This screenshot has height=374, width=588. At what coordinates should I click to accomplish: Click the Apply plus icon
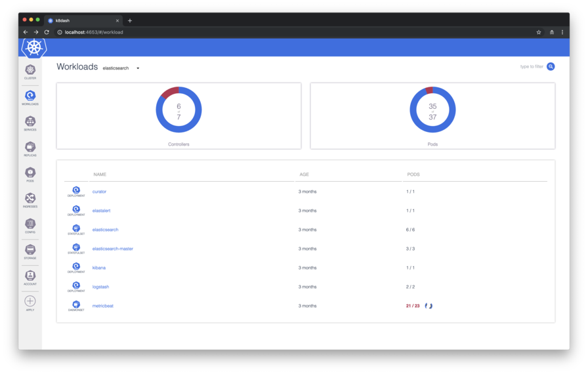coord(30,302)
